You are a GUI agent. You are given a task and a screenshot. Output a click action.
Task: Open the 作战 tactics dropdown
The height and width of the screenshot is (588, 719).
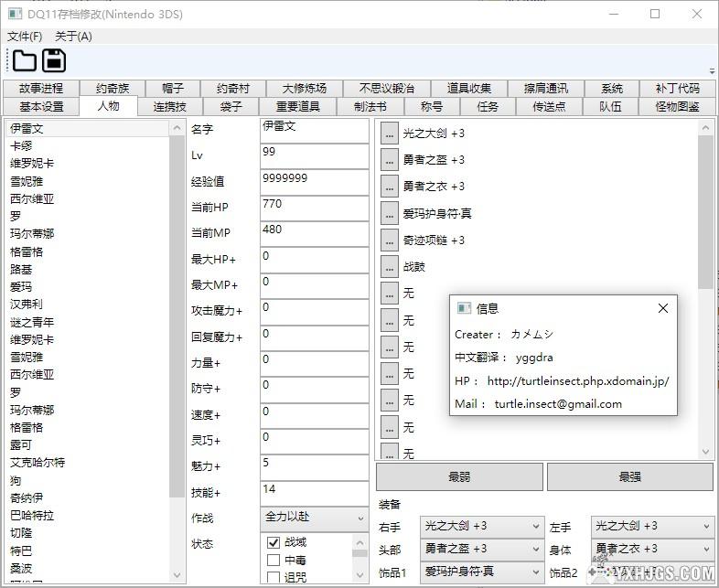click(314, 518)
